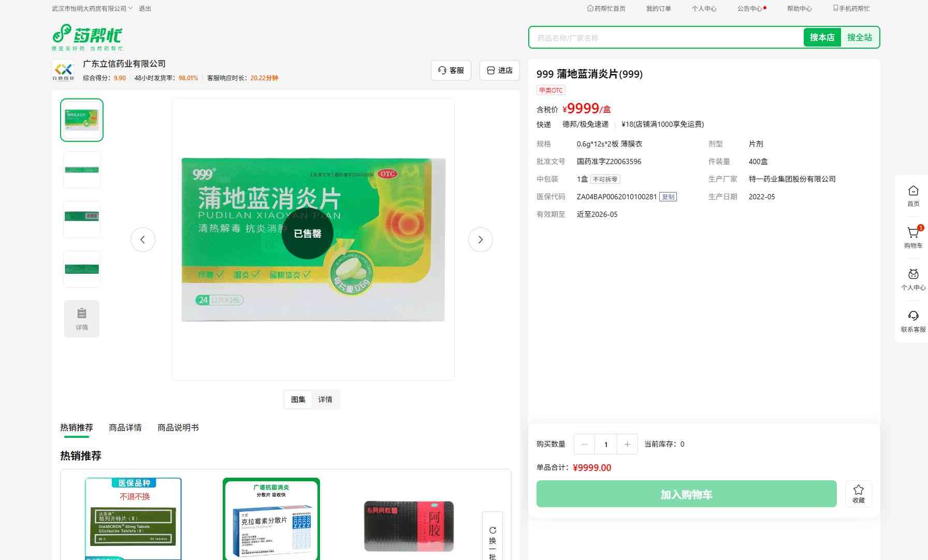The image size is (928, 560).
Task: Switch gallery view to 详情 toggle
Action: (325, 400)
